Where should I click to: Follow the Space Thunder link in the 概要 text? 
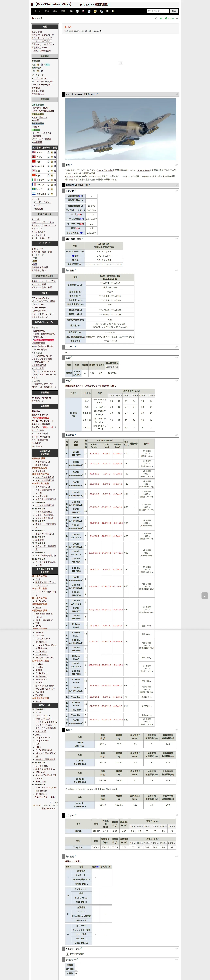[x=105, y=170]
